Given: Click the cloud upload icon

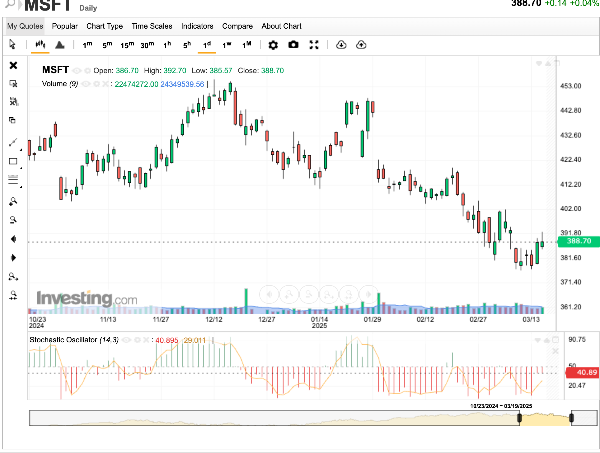Looking at the screenshot, I should point(361,45).
